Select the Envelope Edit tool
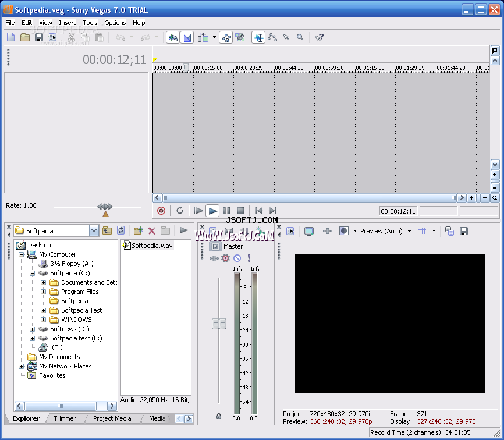The width and height of the screenshot is (504, 440). [x=272, y=37]
